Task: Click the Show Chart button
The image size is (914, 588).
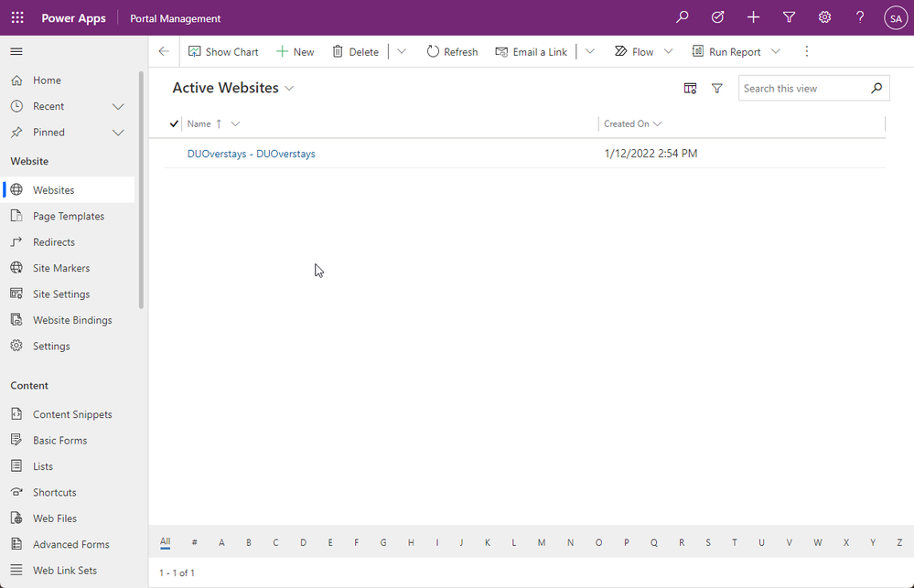Action: [223, 52]
